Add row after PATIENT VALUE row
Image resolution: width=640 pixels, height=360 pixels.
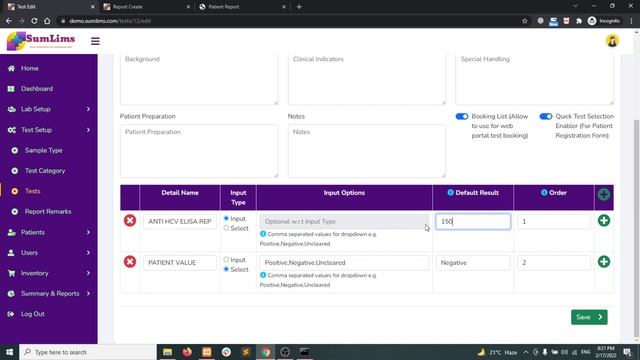point(604,262)
